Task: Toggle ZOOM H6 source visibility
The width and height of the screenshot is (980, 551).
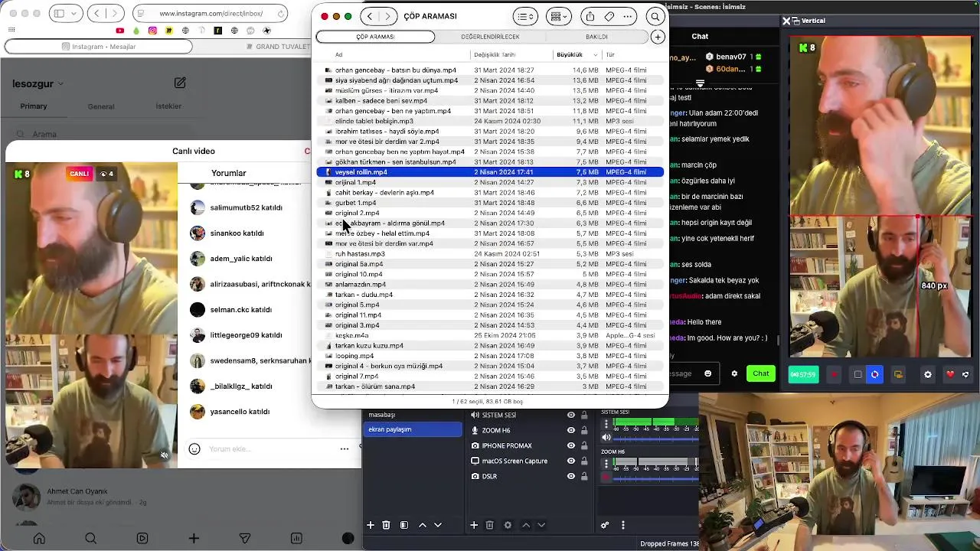Action: click(571, 430)
